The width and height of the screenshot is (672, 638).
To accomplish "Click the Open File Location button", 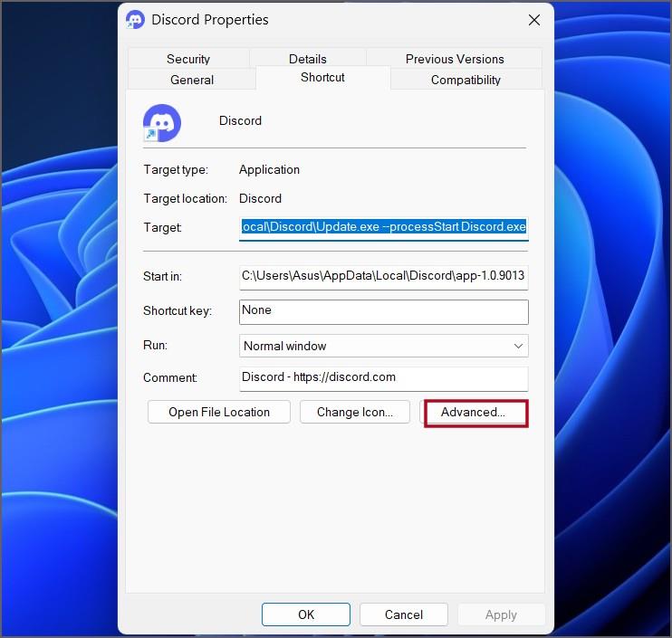I will (x=219, y=412).
